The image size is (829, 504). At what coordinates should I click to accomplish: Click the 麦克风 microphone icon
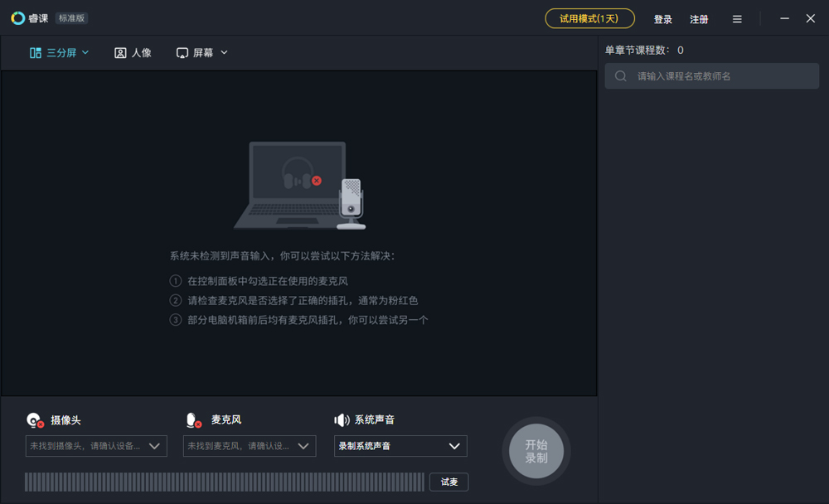(x=193, y=420)
